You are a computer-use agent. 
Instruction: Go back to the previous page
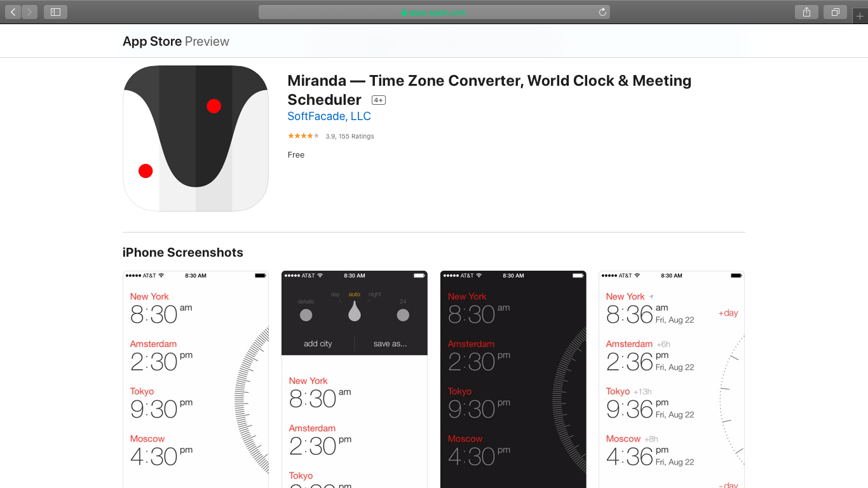13,12
